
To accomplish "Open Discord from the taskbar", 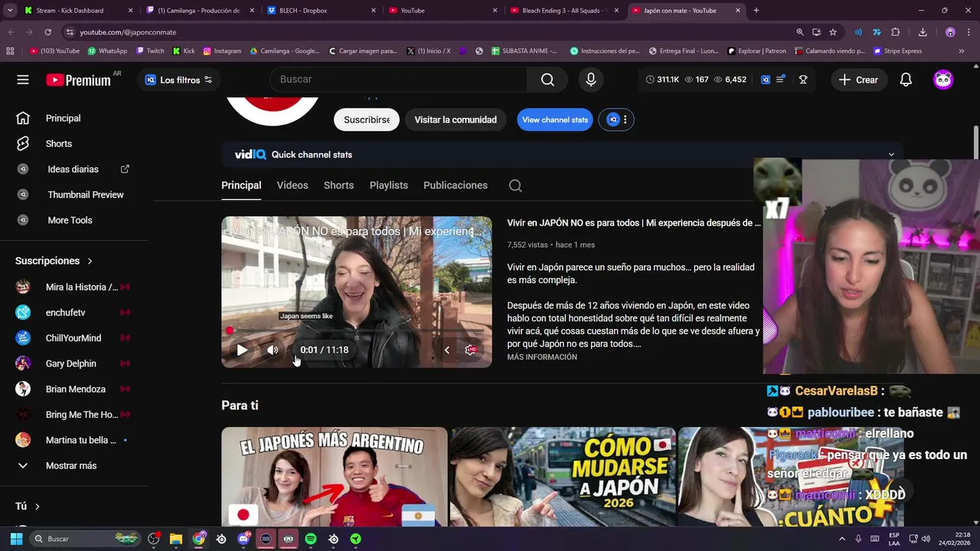I will (243, 539).
